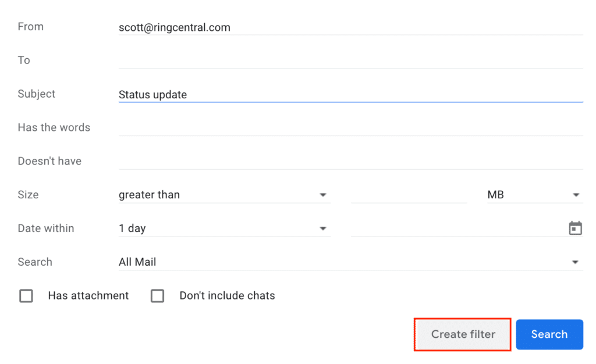The width and height of the screenshot is (596, 364).
Task: Enable the Has attachment checkbox
Action: coord(26,296)
